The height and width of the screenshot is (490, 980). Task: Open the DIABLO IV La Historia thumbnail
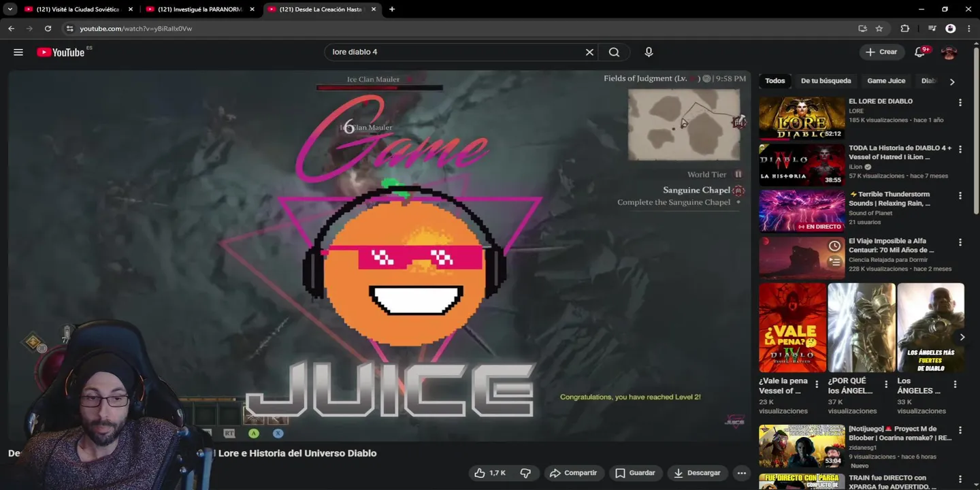tap(802, 164)
